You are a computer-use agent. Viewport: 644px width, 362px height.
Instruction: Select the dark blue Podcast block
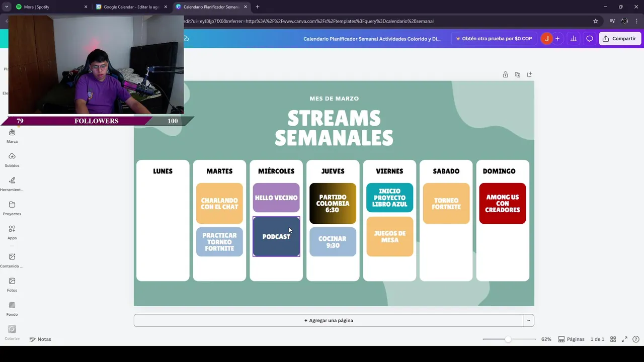tap(276, 236)
